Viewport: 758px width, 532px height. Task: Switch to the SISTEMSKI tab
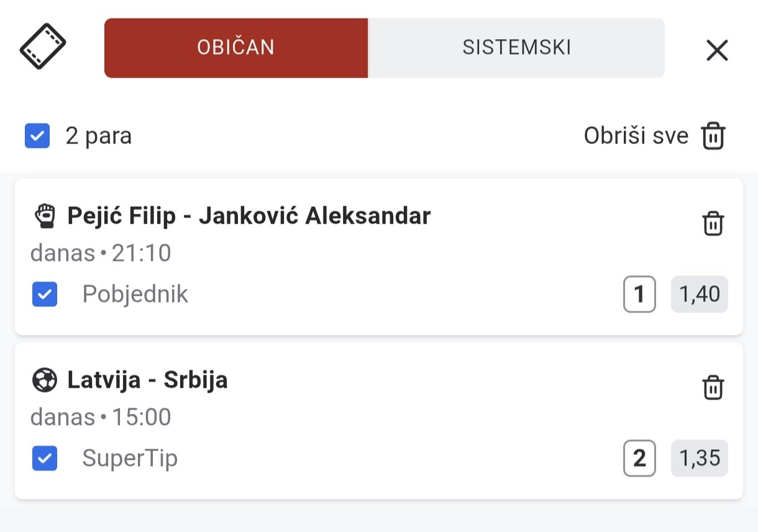[x=517, y=48]
